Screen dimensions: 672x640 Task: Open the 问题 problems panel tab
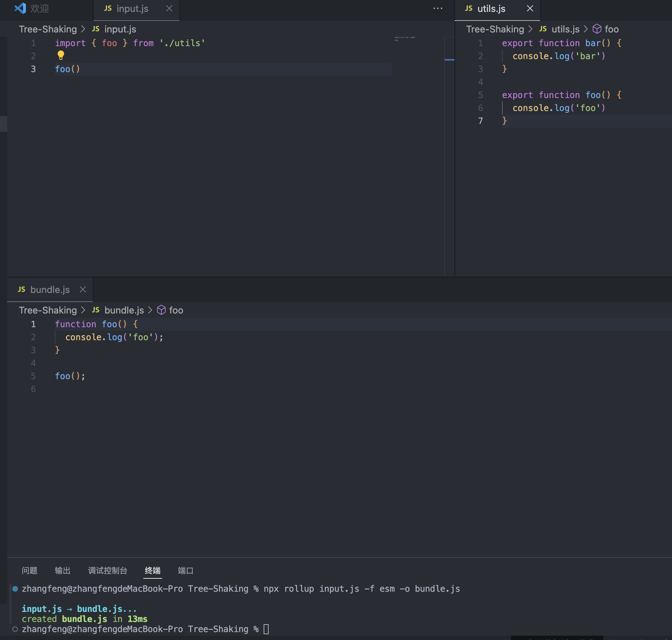(30, 570)
